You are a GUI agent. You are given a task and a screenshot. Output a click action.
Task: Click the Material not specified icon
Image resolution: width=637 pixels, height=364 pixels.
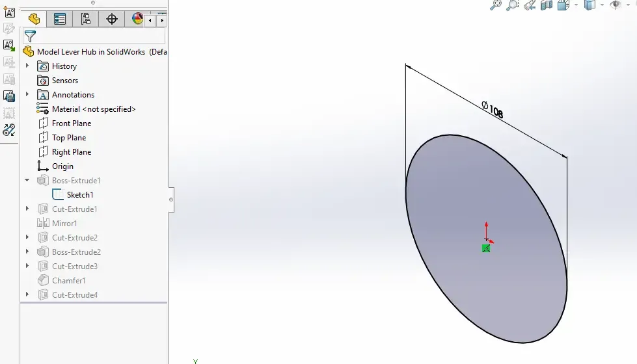[42, 109]
